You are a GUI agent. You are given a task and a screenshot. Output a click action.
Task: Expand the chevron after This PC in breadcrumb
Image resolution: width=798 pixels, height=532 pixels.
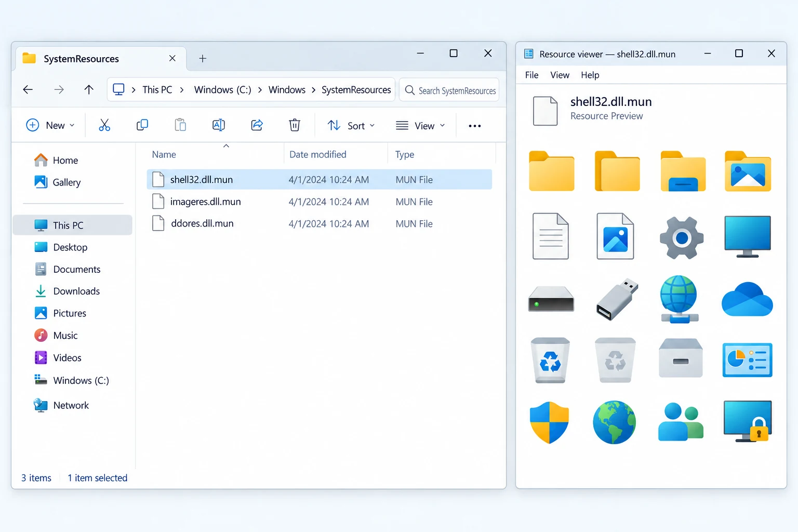point(182,90)
